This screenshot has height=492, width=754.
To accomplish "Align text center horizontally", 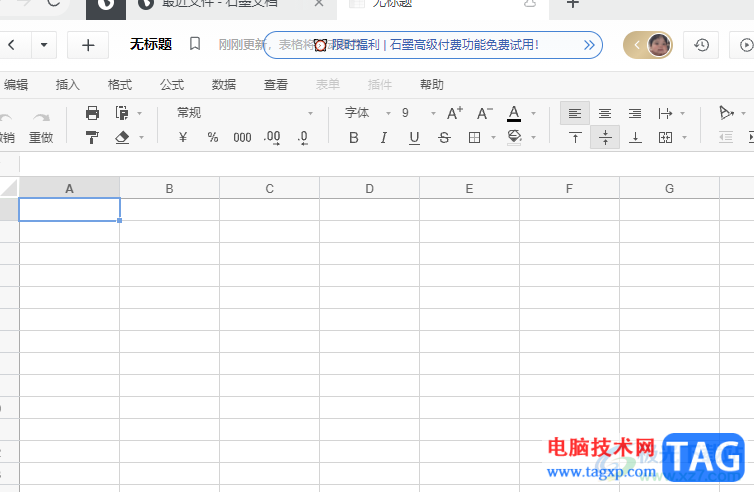I will (x=604, y=114).
